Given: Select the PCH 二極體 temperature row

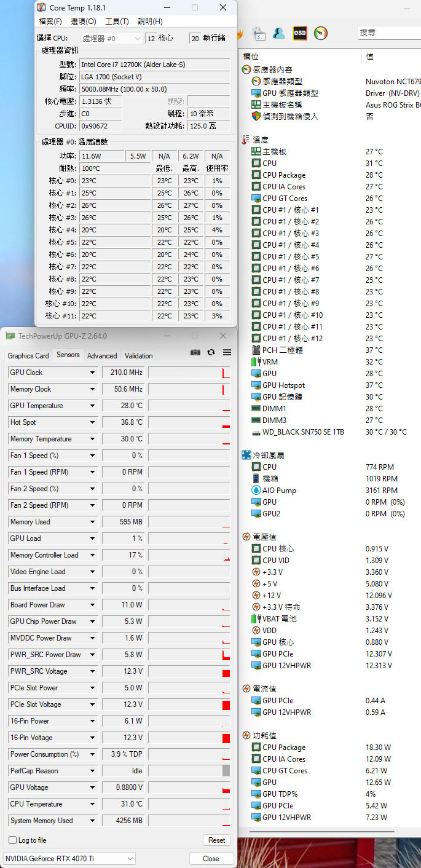Looking at the screenshot, I should click(331, 350).
